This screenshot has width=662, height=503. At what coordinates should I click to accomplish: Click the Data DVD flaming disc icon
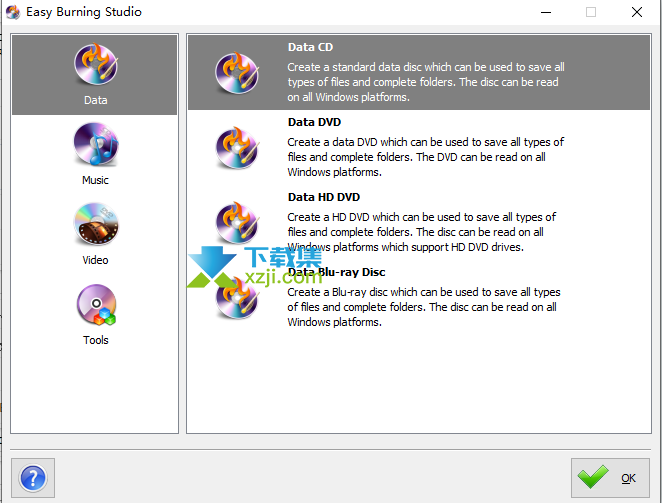coord(237,147)
